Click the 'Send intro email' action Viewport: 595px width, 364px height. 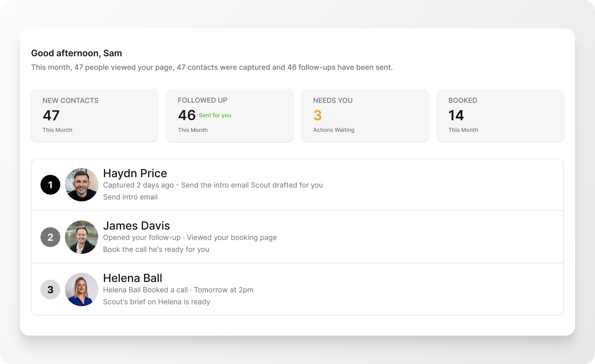tap(130, 197)
